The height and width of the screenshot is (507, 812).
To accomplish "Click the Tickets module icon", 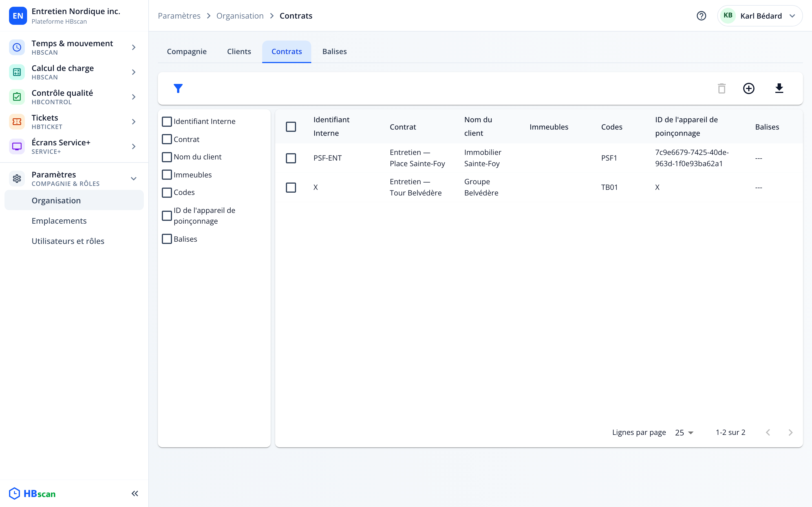I will [x=17, y=122].
